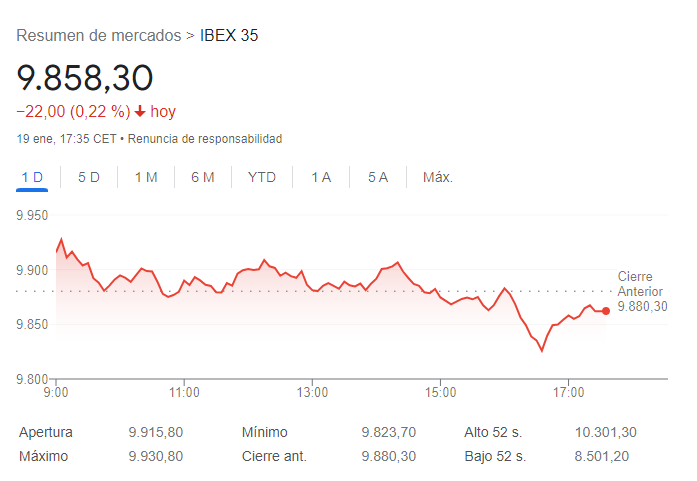Open the 5 A chart range
The width and height of the screenshot is (697, 481).
pyautogui.click(x=378, y=177)
